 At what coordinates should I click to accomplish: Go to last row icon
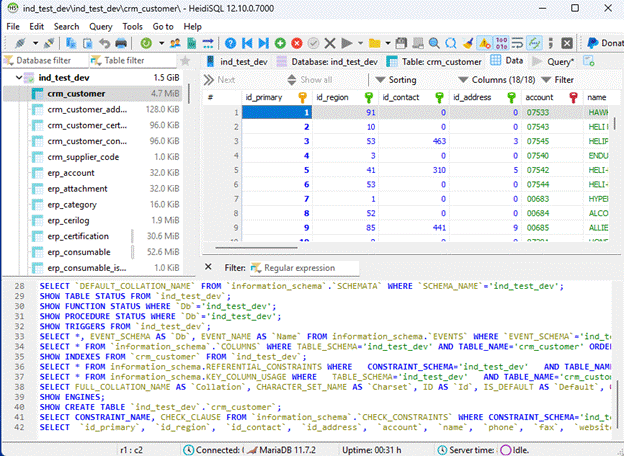pos(263,43)
